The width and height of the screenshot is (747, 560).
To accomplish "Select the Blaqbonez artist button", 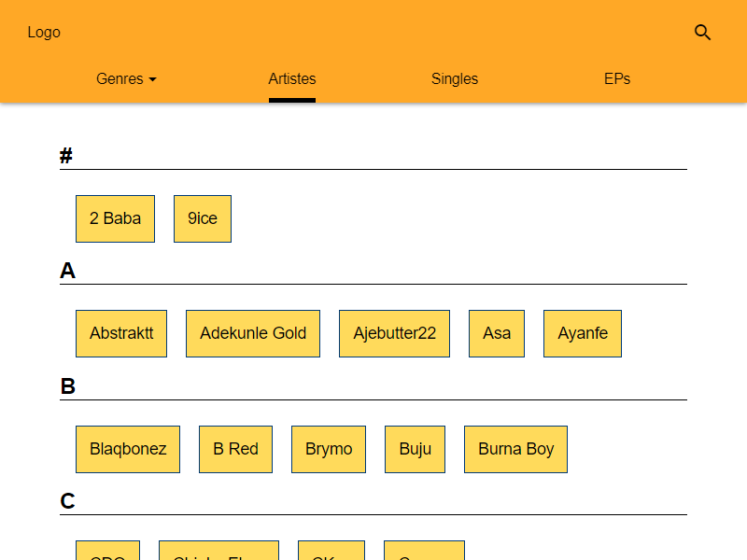I will point(128,449).
